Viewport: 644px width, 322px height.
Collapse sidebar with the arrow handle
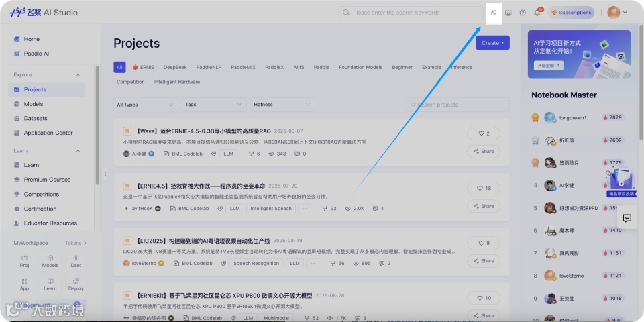pyautogui.click(x=105, y=174)
